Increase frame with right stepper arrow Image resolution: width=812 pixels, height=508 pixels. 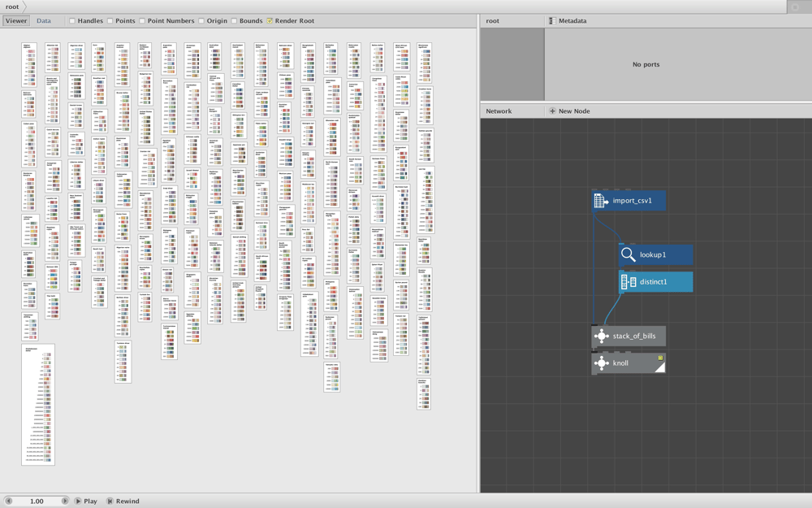tap(65, 501)
